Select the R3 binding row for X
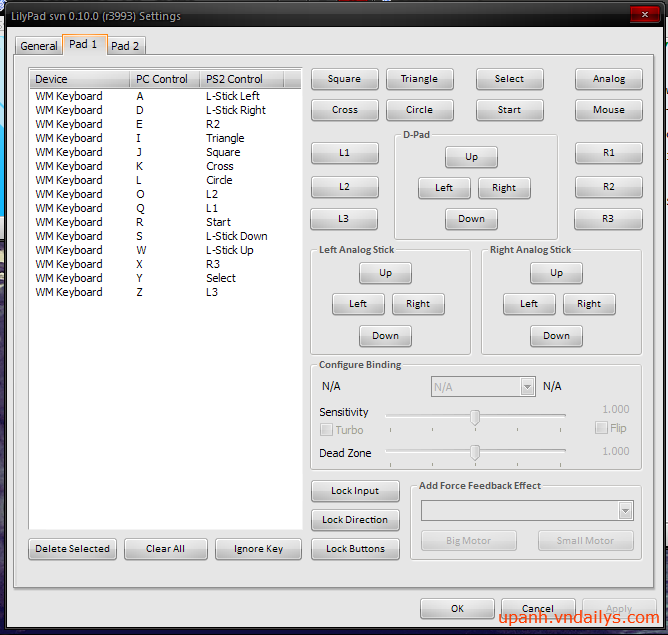 (x=165, y=264)
